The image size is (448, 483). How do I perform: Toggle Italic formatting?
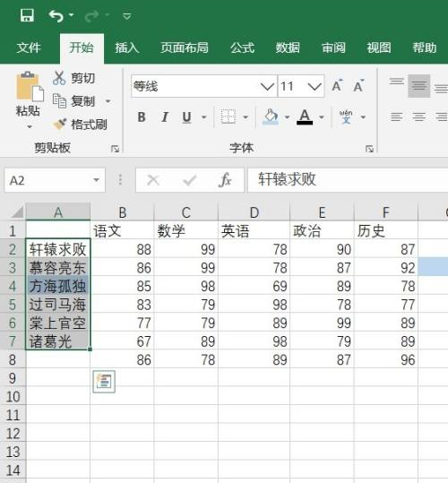tap(165, 117)
